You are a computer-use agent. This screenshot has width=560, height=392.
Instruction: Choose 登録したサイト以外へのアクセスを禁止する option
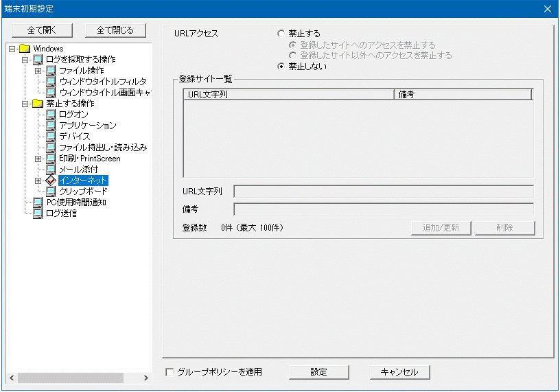(x=292, y=56)
